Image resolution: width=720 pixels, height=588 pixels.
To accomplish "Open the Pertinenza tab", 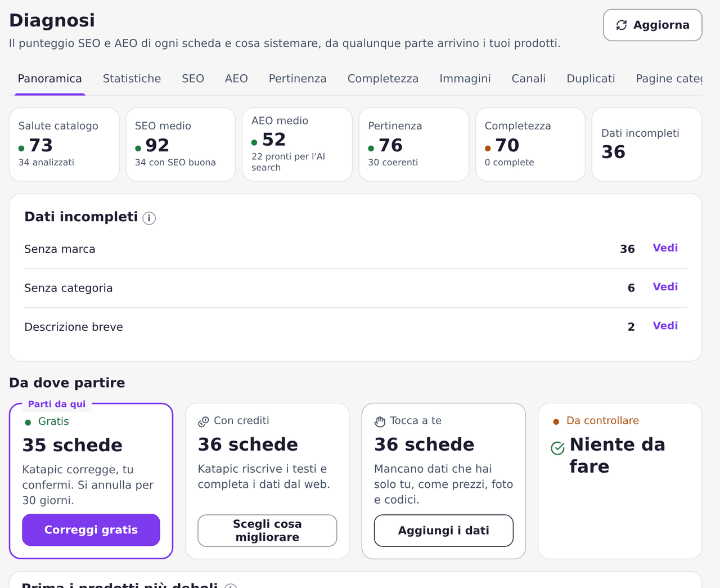I will [298, 79].
